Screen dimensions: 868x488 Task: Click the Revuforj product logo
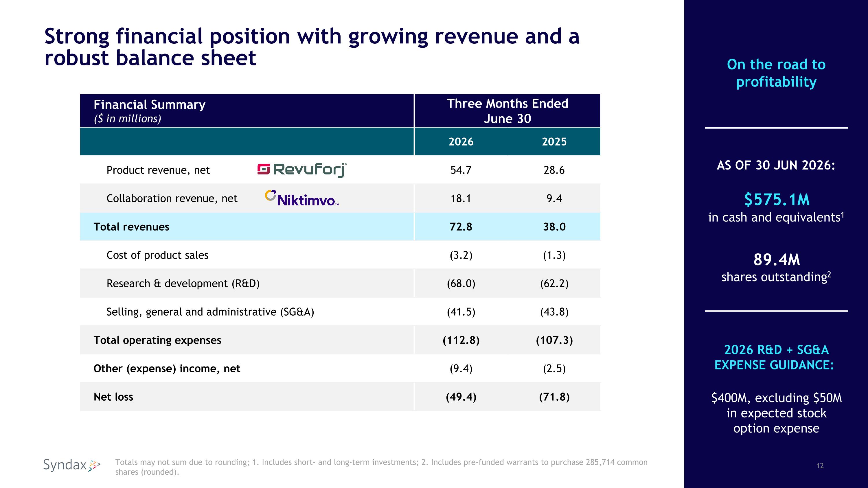[302, 170]
